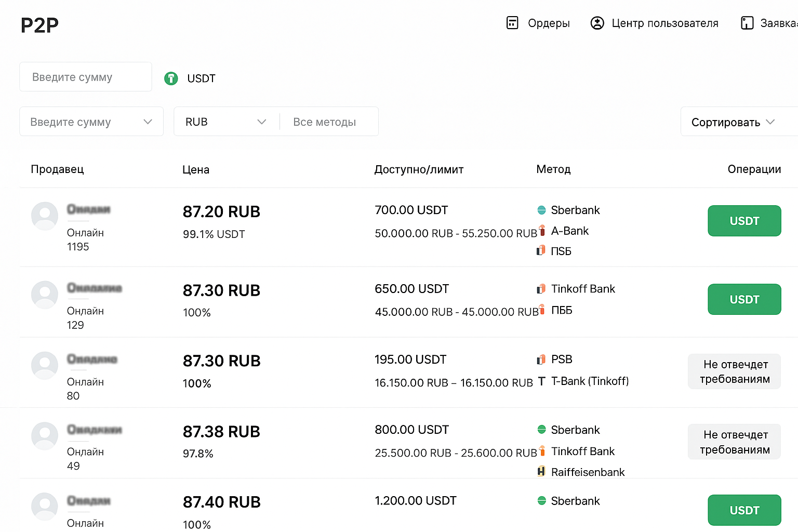Click USDT button for 650.00 USDT offer

744,299
